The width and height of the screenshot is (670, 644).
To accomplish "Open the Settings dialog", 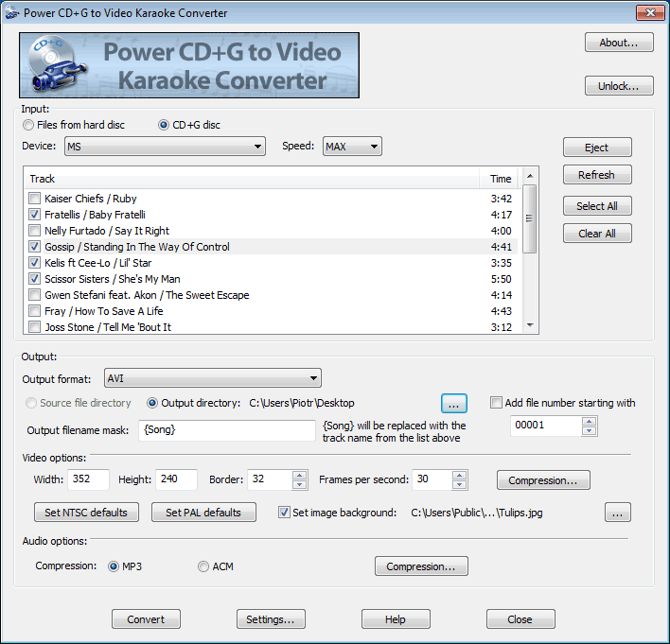I will click(271, 618).
